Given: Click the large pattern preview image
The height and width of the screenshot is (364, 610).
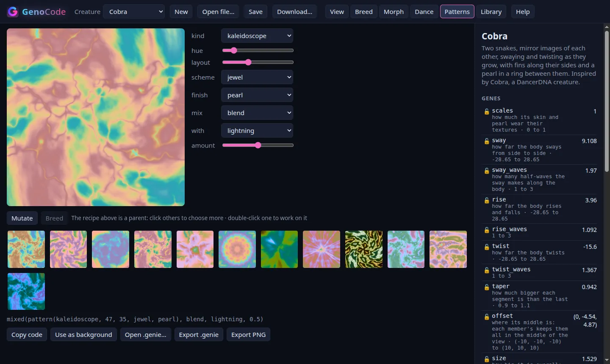Looking at the screenshot, I should 96,117.
